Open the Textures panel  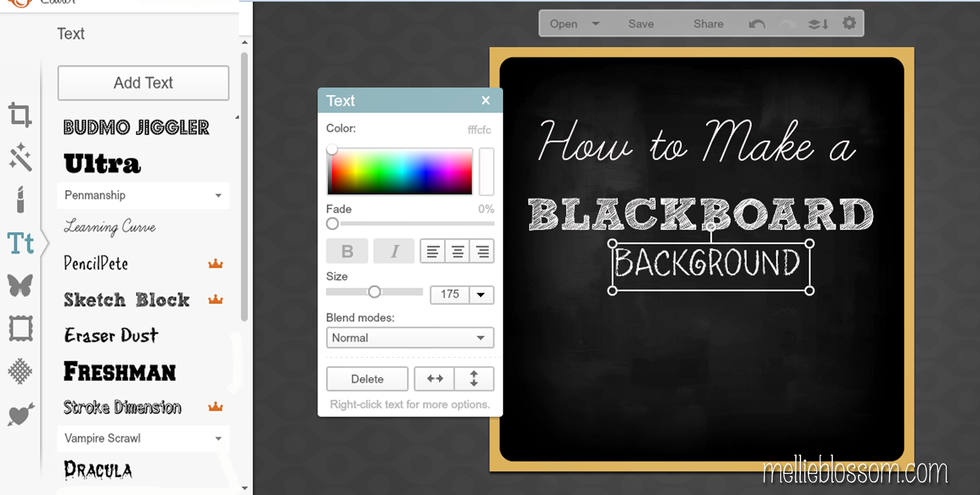[x=20, y=372]
